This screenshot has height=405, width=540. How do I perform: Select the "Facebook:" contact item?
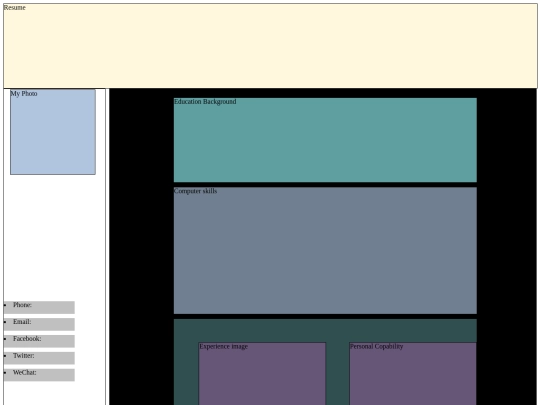pyautogui.click(x=39, y=341)
